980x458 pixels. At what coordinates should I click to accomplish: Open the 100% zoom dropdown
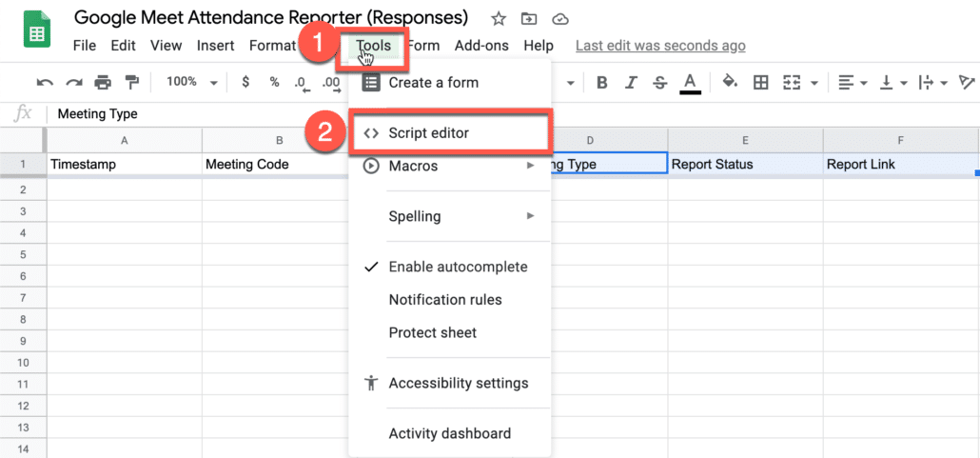192,82
